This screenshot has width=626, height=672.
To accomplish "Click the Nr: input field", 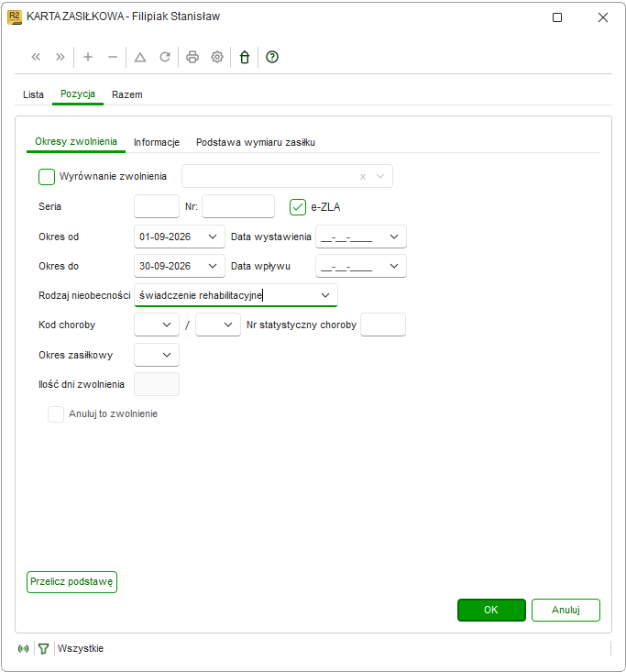I will click(238, 206).
